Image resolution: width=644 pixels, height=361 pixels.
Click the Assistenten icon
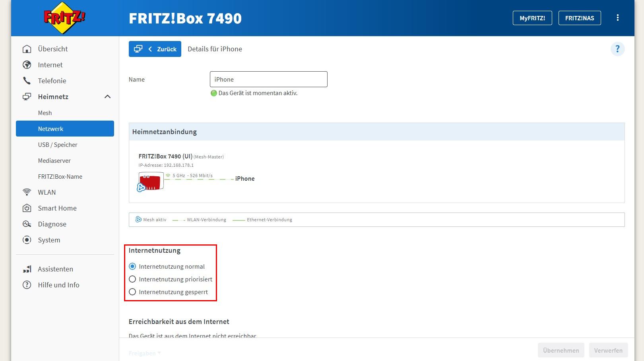[27, 269]
